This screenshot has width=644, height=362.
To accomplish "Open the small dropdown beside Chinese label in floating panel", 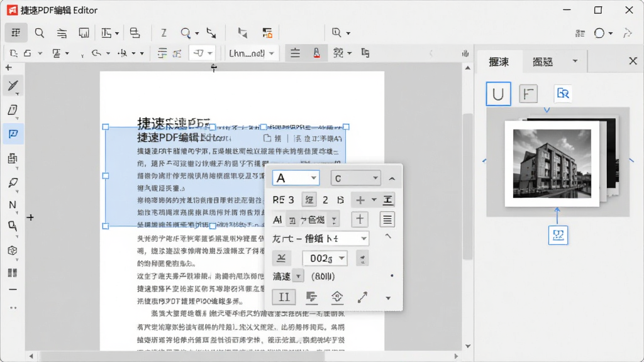I will [x=298, y=277].
